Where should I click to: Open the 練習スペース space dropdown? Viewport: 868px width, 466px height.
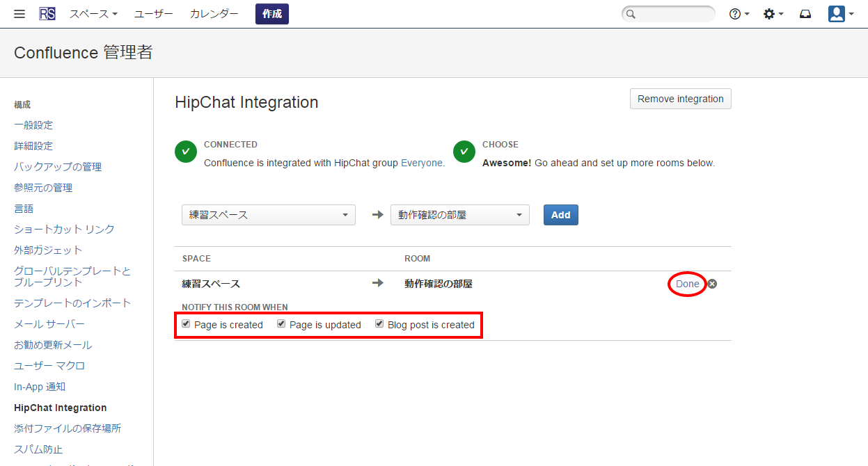(269, 215)
